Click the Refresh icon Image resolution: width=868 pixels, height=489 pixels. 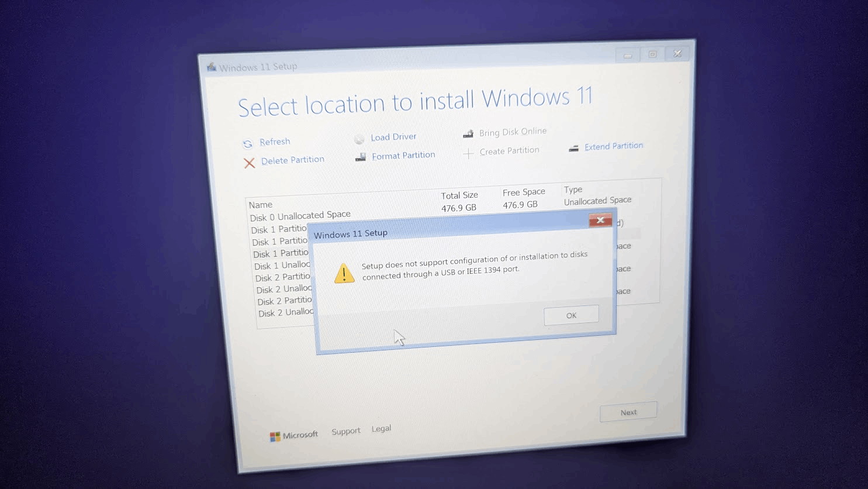click(248, 143)
